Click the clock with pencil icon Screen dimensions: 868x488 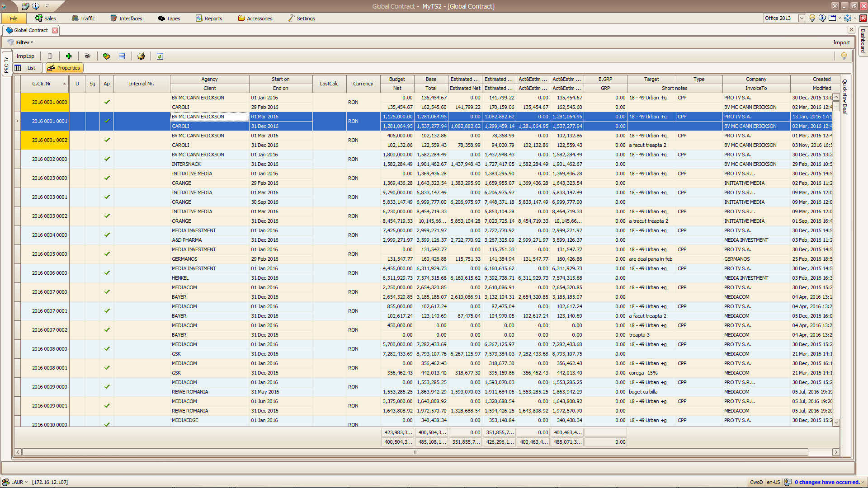pyautogui.click(x=141, y=56)
